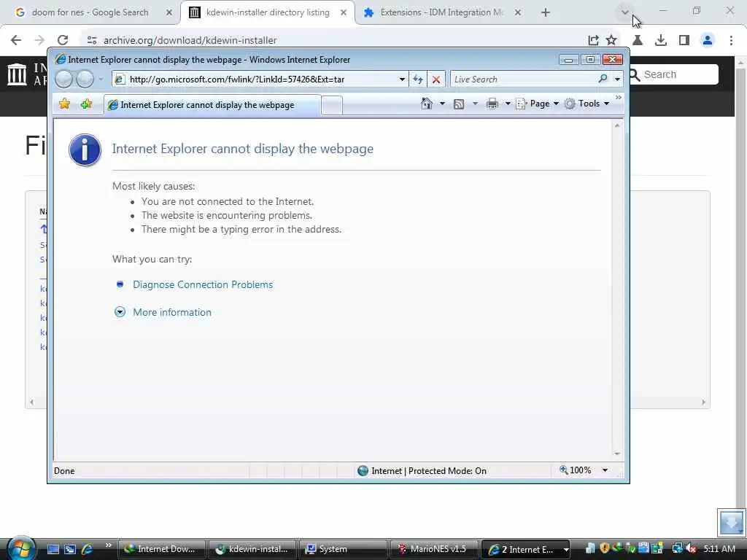Open a new Chrome tab with plus button
The height and width of the screenshot is (560, 747).
coord(546,12)
